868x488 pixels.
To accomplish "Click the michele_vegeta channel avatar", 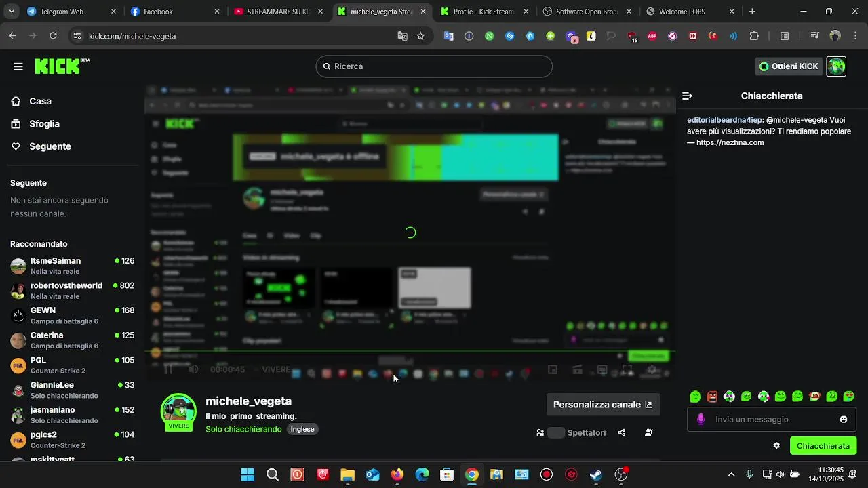I will [x=178, y=411].
